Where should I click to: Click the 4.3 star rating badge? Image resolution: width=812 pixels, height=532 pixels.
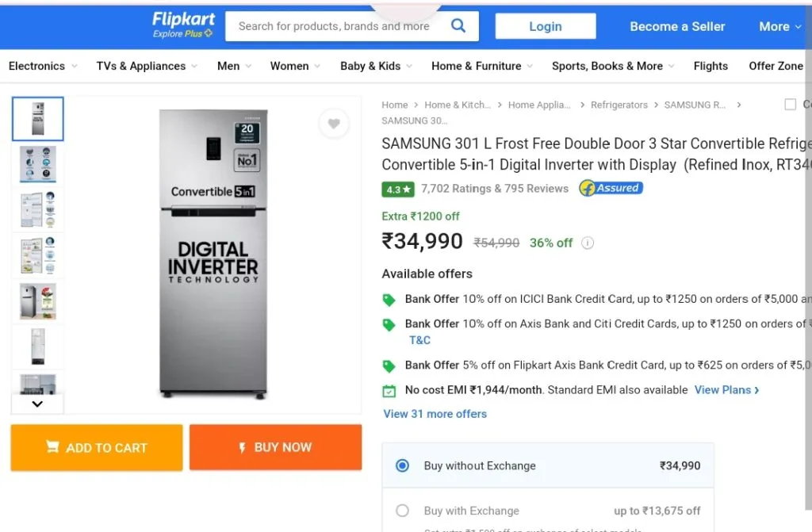tap(398, 189)
